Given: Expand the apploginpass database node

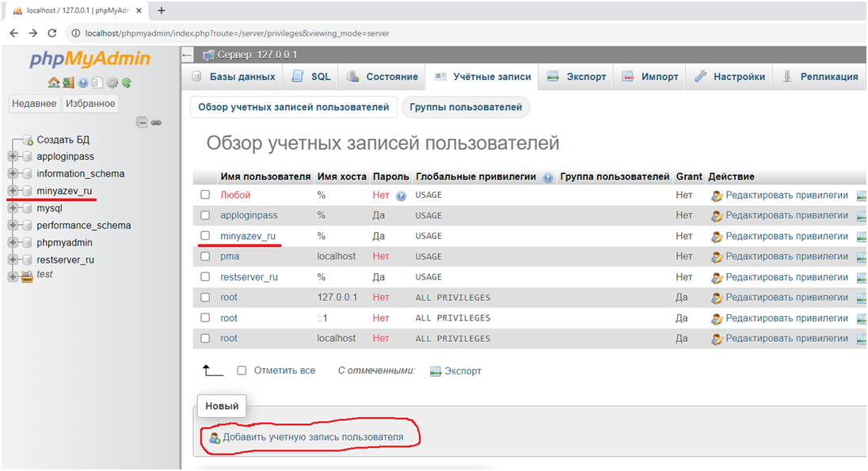Looking at the screenshot, I should pyautogui.click(x=13, y=157).
